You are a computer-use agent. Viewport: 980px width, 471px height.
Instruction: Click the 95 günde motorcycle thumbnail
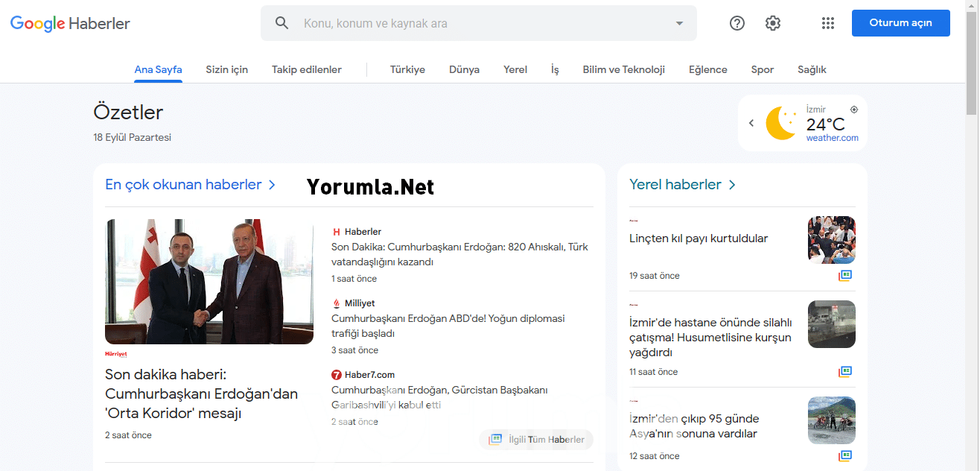pyautogui.click(x=832, y=420)
